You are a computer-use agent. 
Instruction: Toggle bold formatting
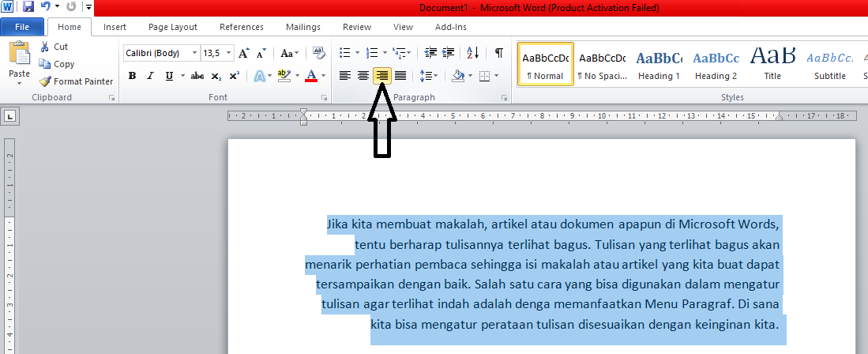point(132,76)
